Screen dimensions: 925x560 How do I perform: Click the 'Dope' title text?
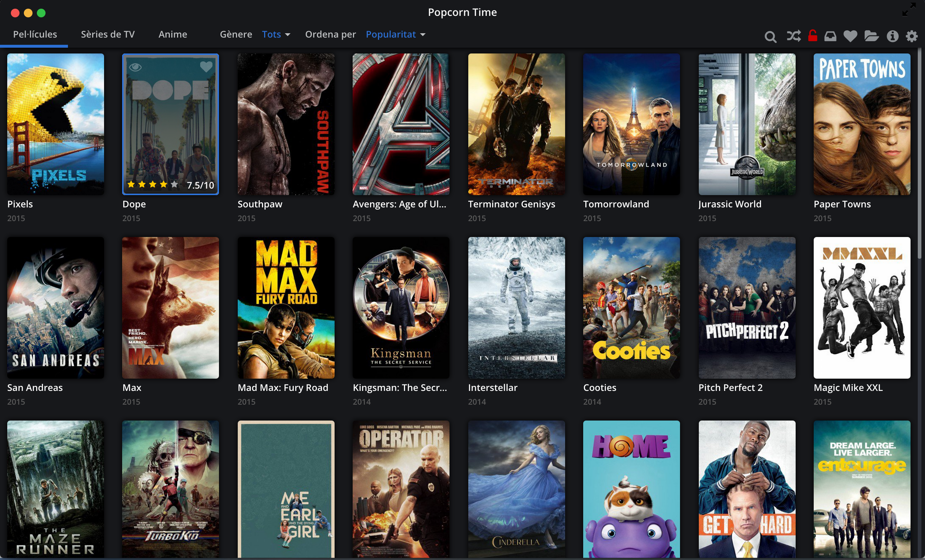coord(134,204)
